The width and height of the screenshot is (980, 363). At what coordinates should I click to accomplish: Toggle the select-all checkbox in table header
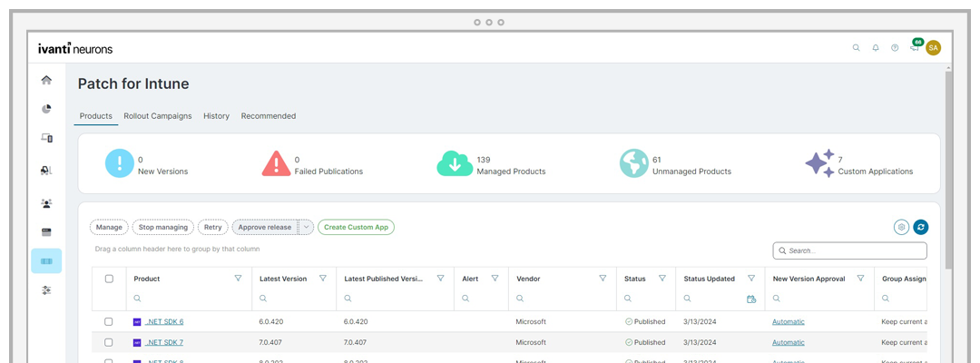coord(109,279)
